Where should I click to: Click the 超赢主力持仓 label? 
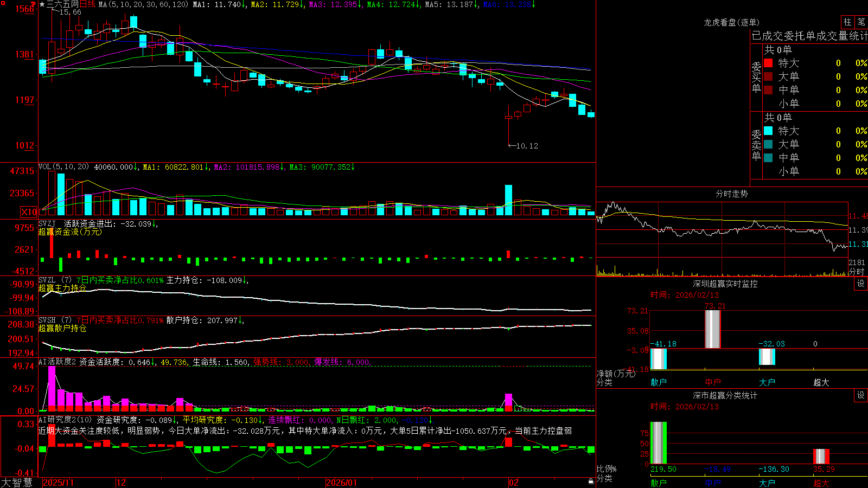[62, 288]
